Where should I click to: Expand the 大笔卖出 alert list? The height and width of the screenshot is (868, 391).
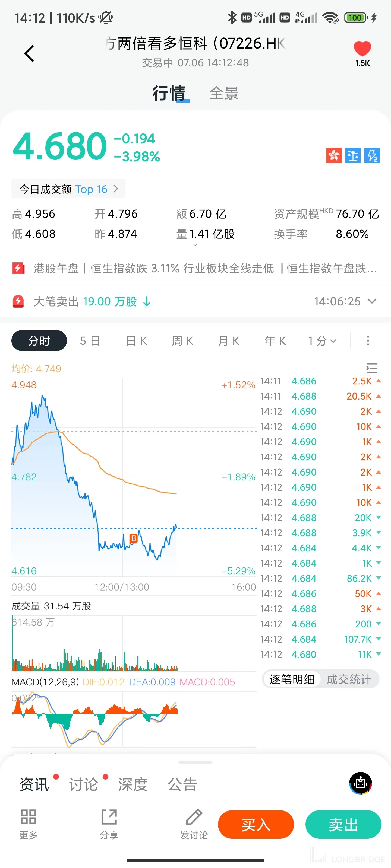372,301
